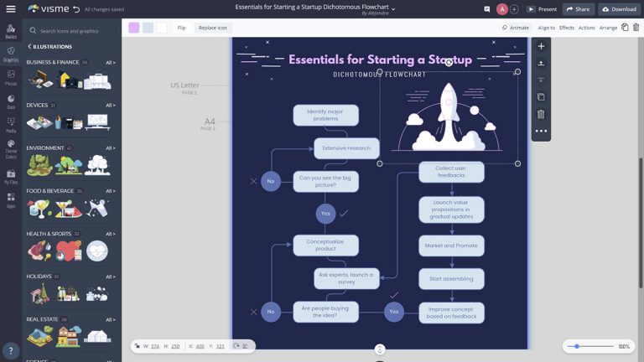
Task: Expand all Business & Finance illustrations
Action: click(110, 62)
